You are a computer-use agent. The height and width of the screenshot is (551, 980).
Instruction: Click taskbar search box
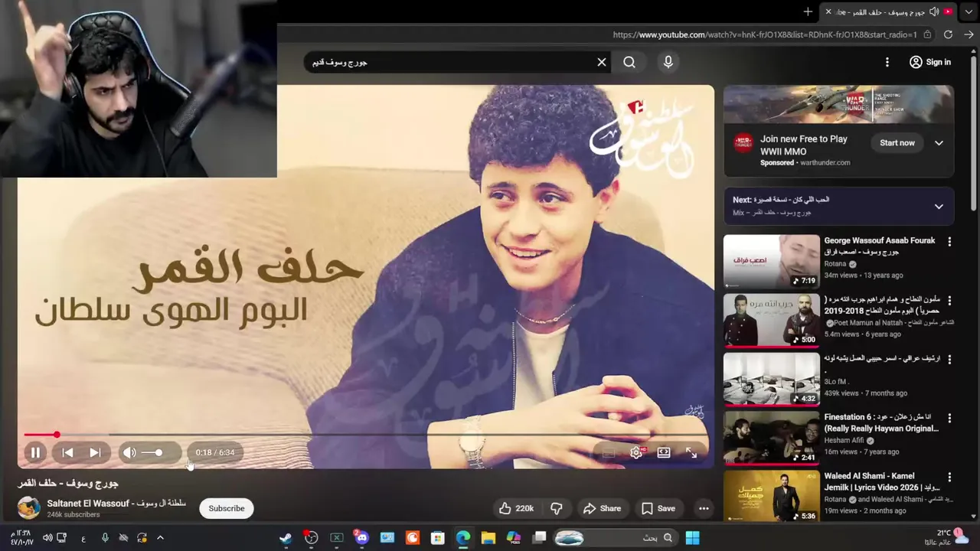point(616,538)
